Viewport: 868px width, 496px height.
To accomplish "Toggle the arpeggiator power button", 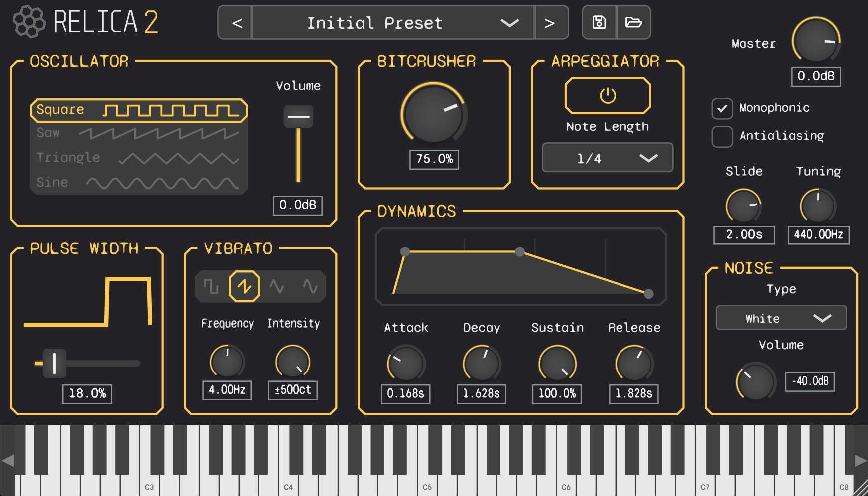I will click(608, 95).
